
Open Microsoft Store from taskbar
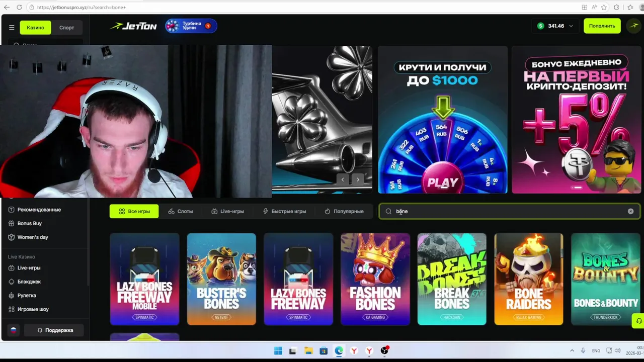(x=324, y=351)
